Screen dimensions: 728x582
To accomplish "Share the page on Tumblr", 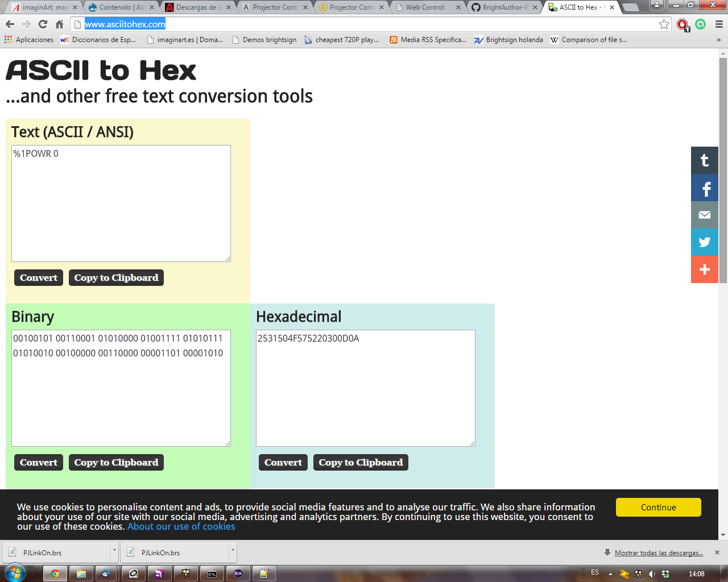I will pyautogui.click(x=705, y=160).
